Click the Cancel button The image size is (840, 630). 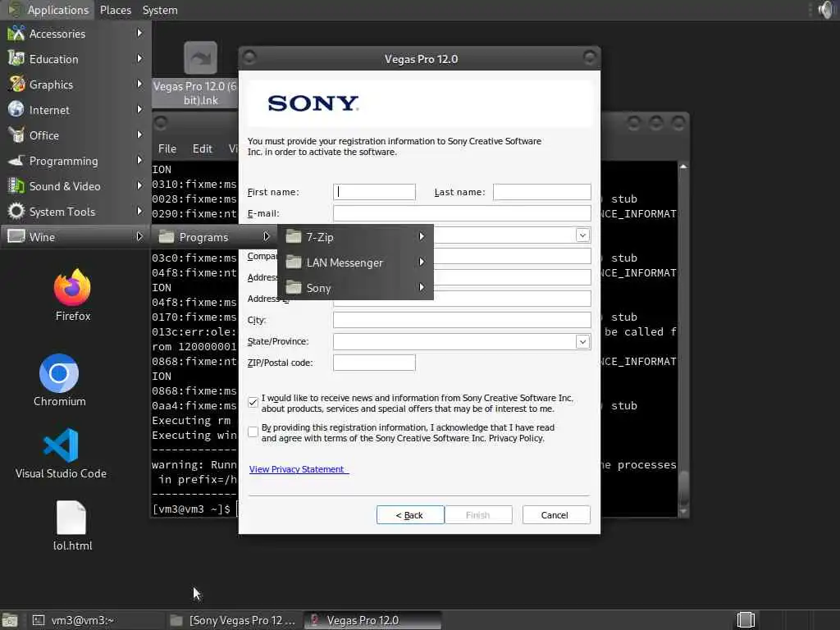(x=555, y=515)
